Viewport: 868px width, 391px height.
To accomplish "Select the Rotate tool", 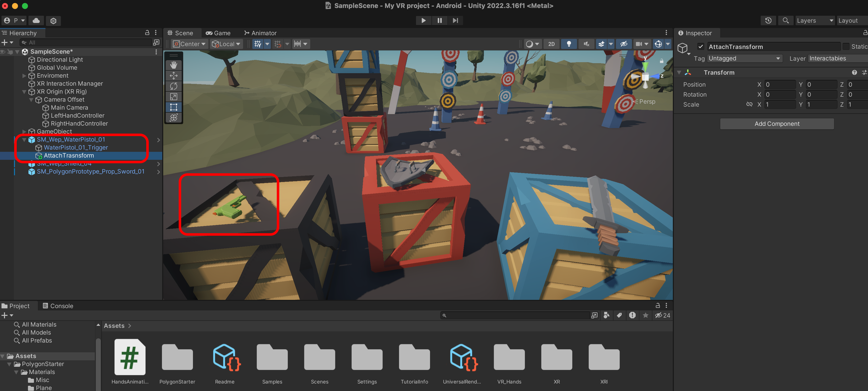I will click(x=173, y=86).
